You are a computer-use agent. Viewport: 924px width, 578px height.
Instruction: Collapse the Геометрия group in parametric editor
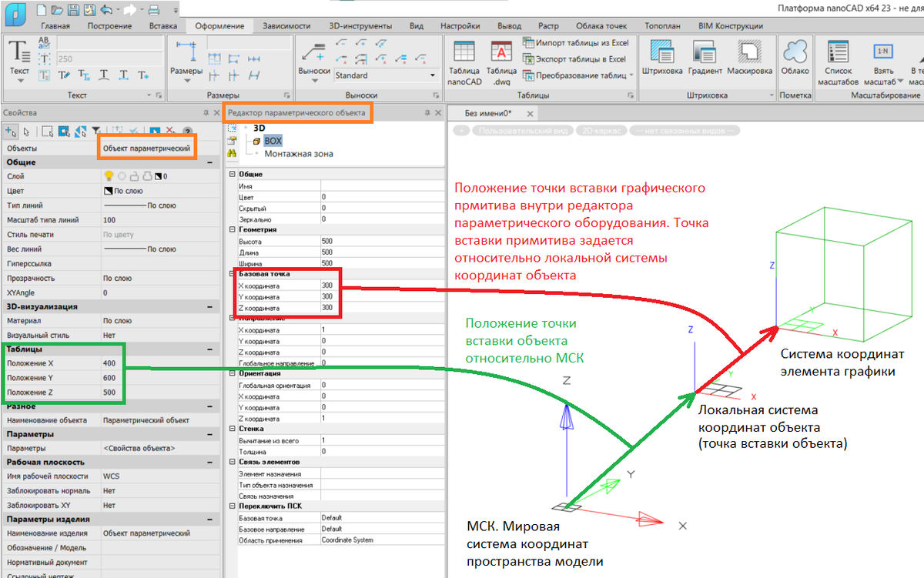(233, 229)
